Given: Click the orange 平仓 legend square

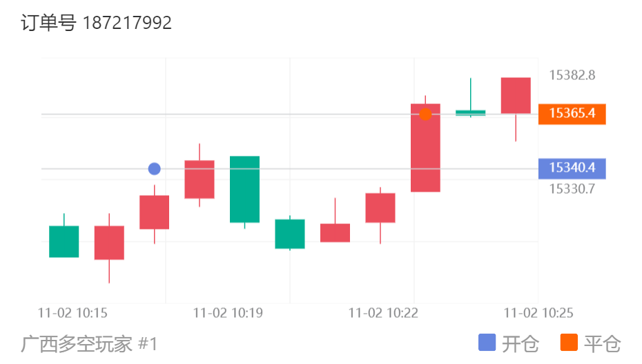Looking at the screenshot, I should (x=569, y=343).
